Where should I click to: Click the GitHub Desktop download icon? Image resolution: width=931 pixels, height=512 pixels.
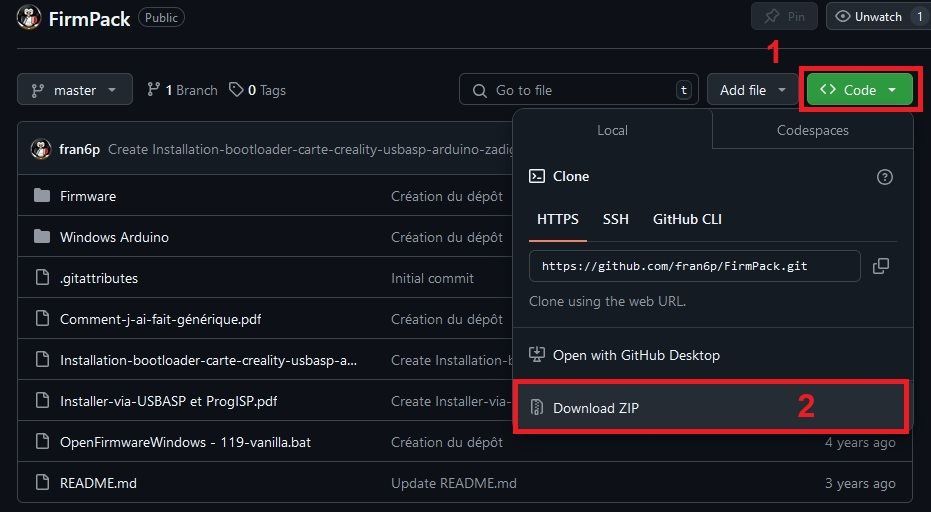point(537,355)
